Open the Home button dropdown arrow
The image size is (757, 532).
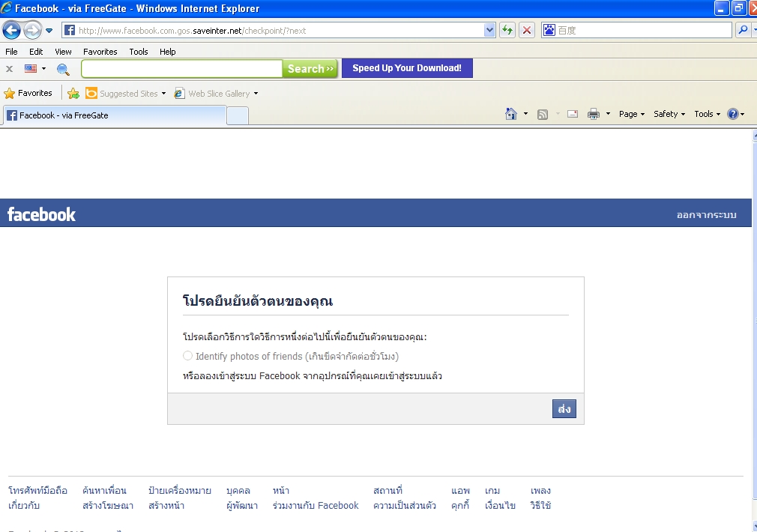525,114
